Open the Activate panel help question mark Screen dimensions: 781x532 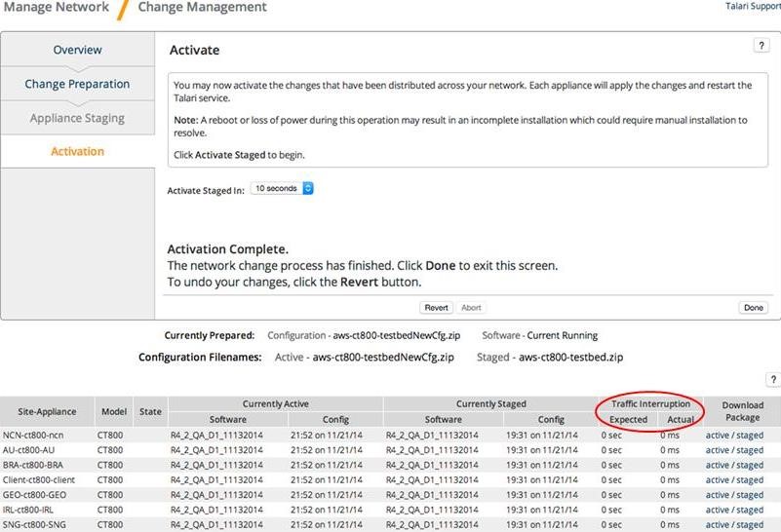click(761, 45)
